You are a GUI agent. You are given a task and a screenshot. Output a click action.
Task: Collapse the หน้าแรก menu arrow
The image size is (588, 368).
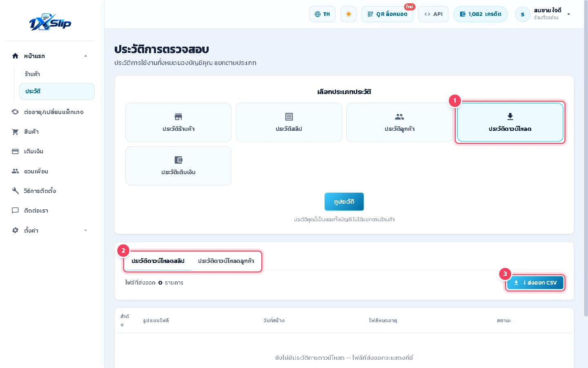click(x=85, y=56)
